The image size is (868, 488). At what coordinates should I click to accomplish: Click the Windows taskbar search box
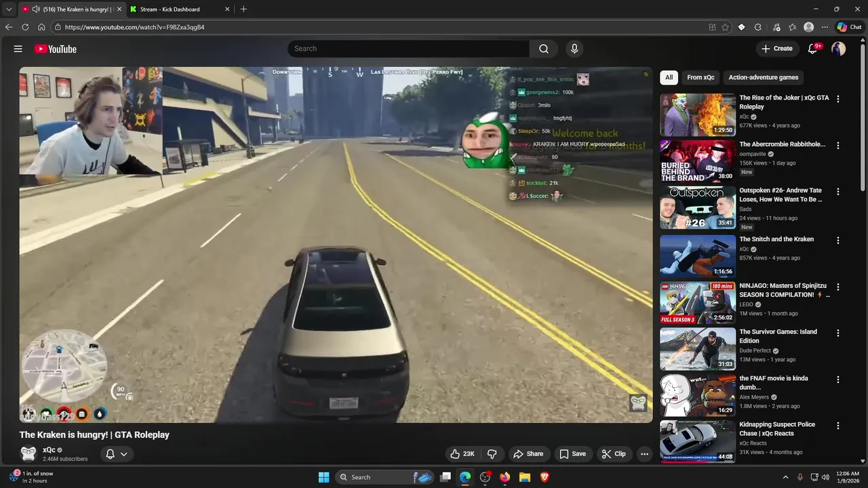coord(385,477)
